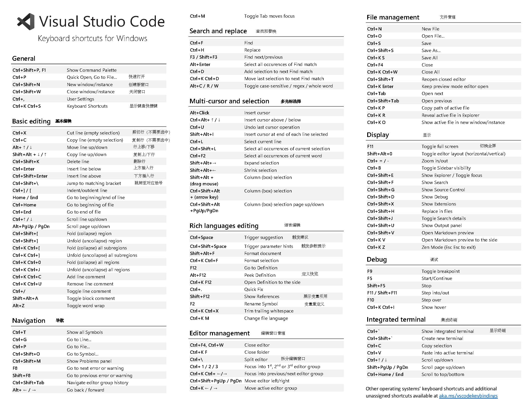The height and width of the screenshot is (411, 532).
Task: Select the "Rich languages editing" heading
Action: 224,226
